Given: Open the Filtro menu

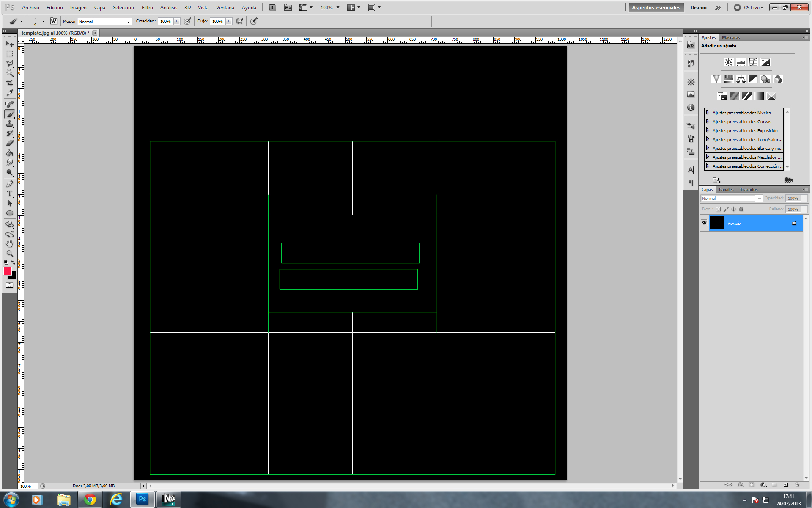Looking at the screenshot, I should tap(147, 8).
